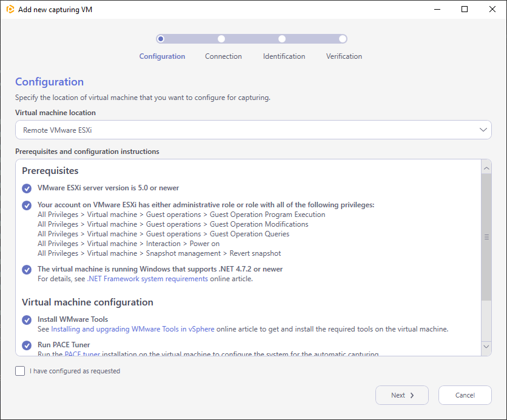The height and width of the screenshot is (420, 507).
Task: Select the Verification step label
Action: 344,56
